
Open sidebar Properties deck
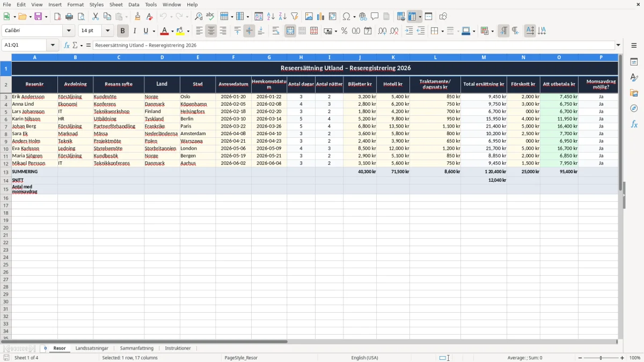634,62
